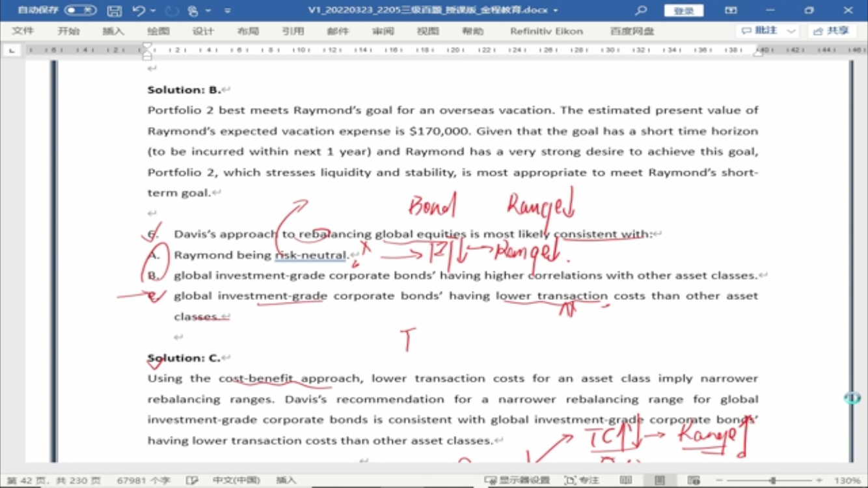868x488 pixels.
Task: Click the 共享 (Share) button
Action: [832, 31]
